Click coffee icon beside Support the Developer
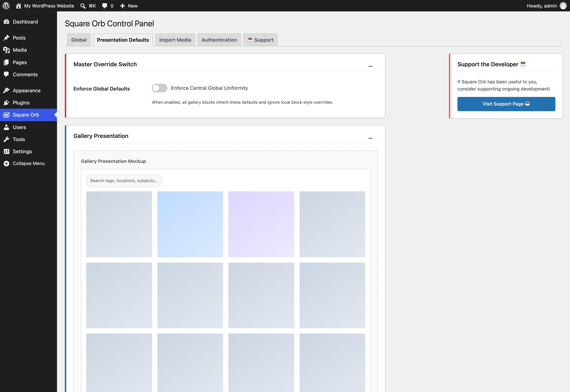The height and width of the screenshot is (392, 570). [523, 64]
